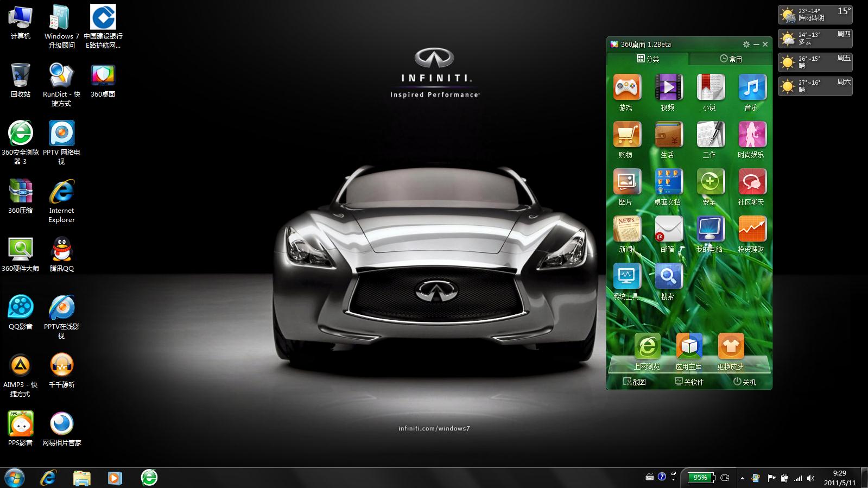Open the 投资理财 chart icon
Image resolution: width=868 pixels, height=488 pixels.
pos(752,229)
